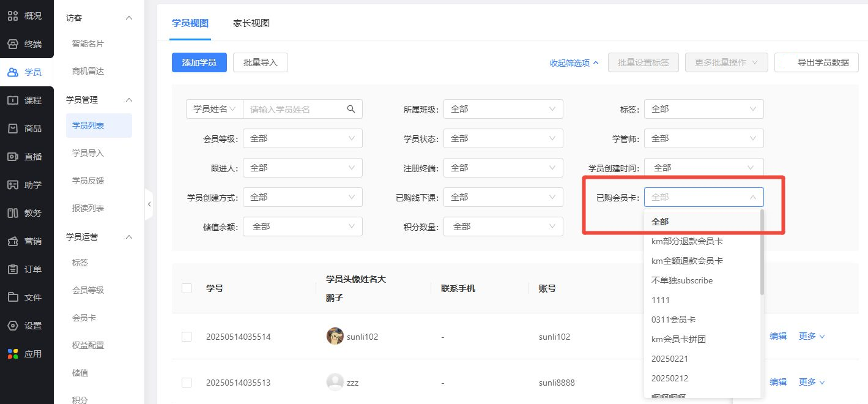The height and width of the screenshot is (404, 868).
Task: Click the 添加学员 button
Action: tap(199, 62)
